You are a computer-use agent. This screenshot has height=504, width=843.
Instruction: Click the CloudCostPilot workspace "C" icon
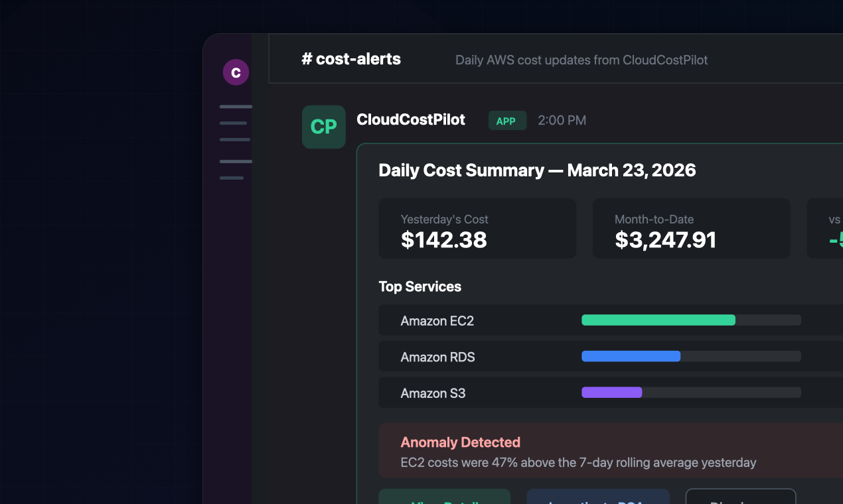point(236,72)
